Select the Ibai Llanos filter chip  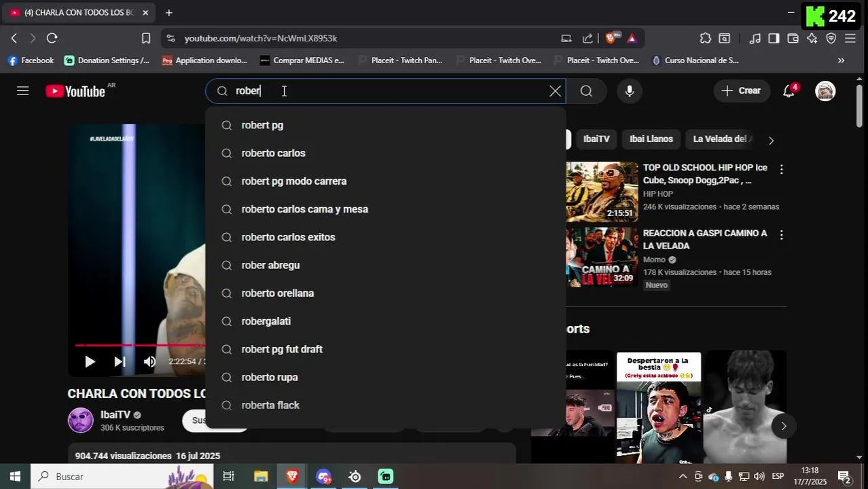(x=651, y=139)
